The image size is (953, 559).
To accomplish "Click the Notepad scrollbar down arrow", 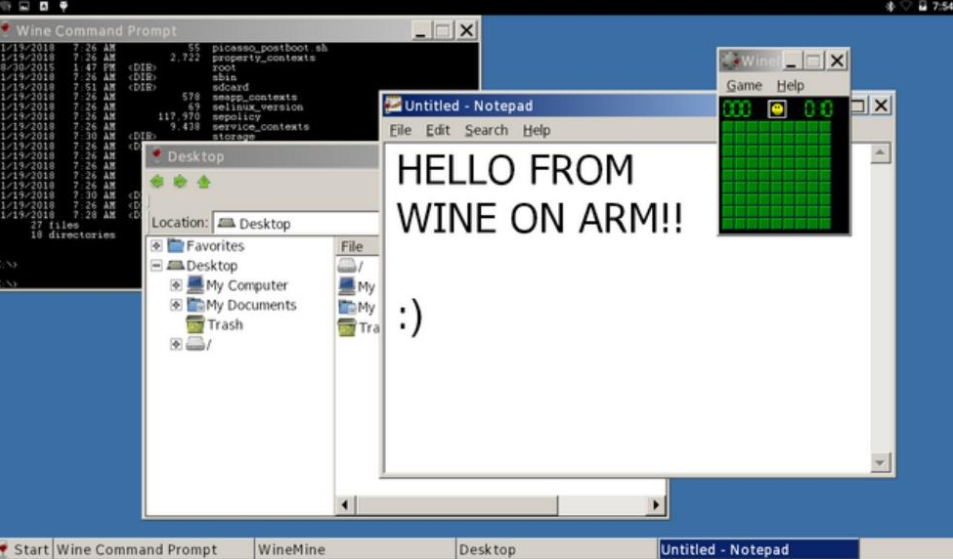I will point(880,462).
